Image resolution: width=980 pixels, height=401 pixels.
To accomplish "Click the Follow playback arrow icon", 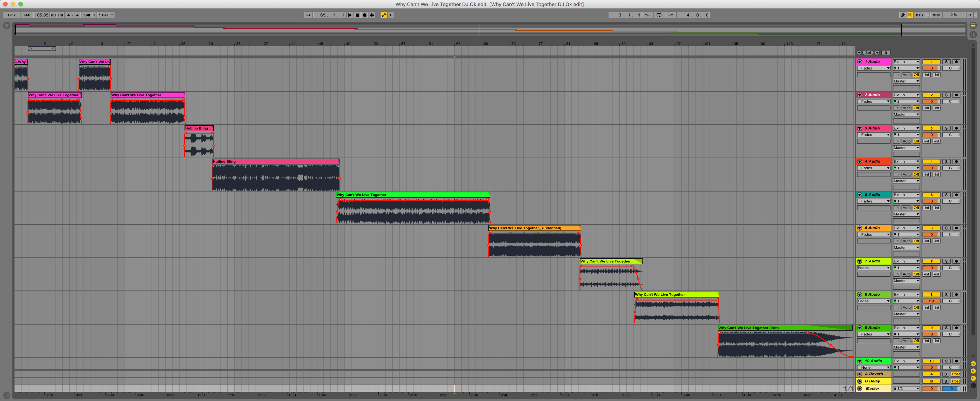I will pos(308,15).
